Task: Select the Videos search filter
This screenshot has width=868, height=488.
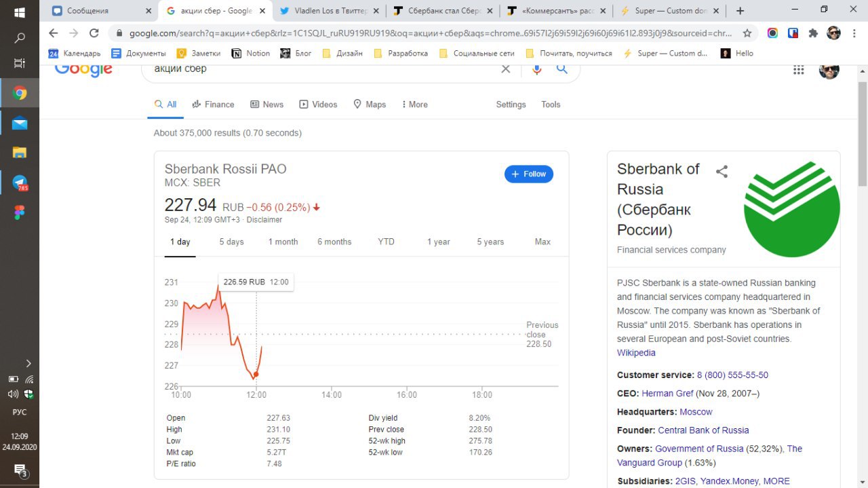Action: click(x=318, y=105)
